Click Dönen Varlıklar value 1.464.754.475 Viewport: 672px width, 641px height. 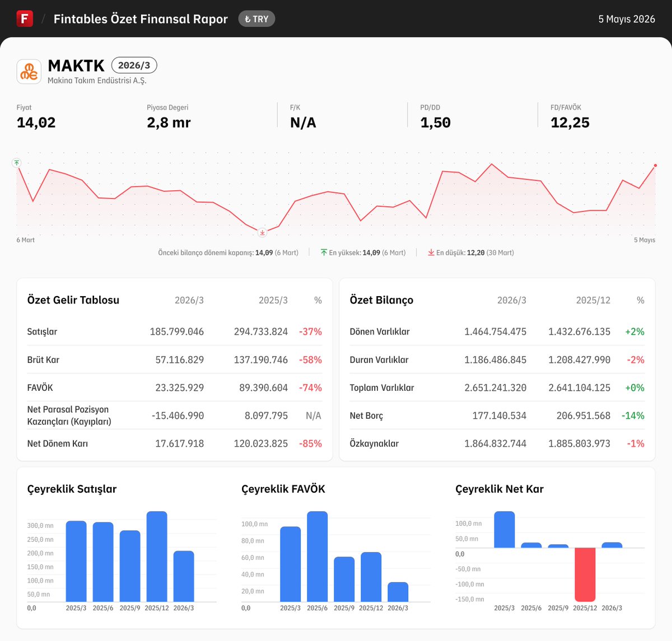click(496, 331)
